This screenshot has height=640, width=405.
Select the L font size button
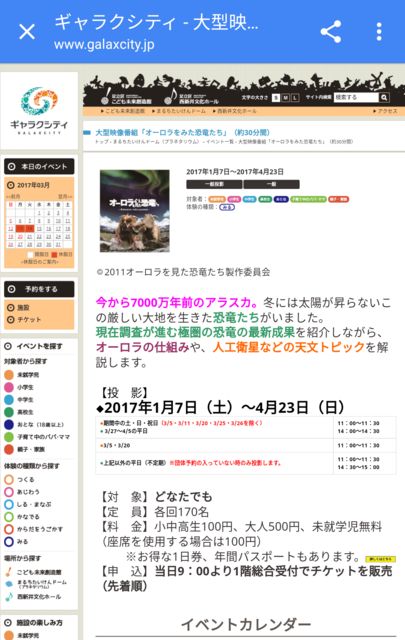click(294, 98)
